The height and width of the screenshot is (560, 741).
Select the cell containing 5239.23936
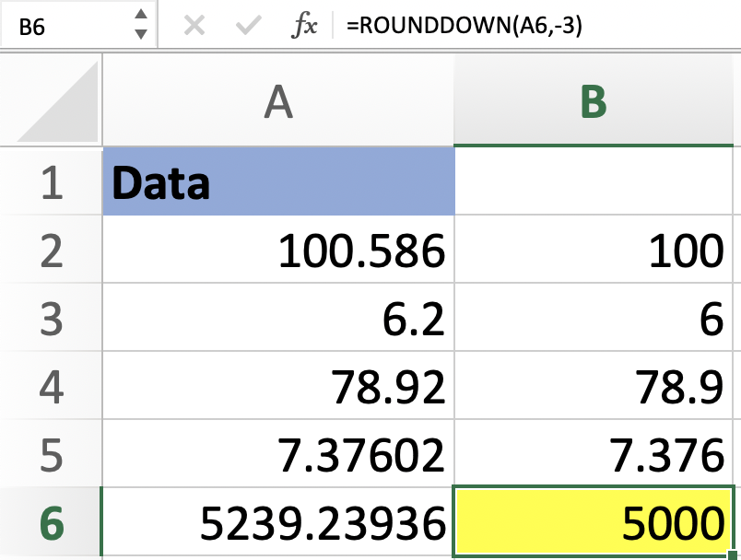point(277,524)
